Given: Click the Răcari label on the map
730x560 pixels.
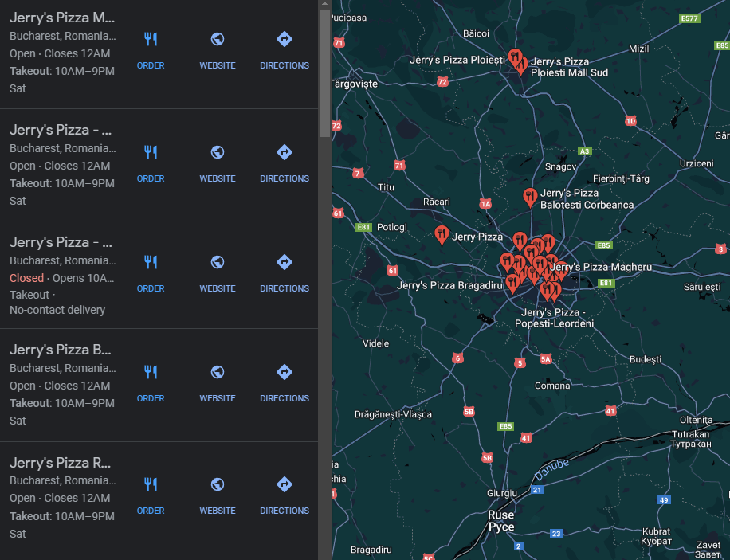Looking at the screenshot, I should (x=436, y=202).
